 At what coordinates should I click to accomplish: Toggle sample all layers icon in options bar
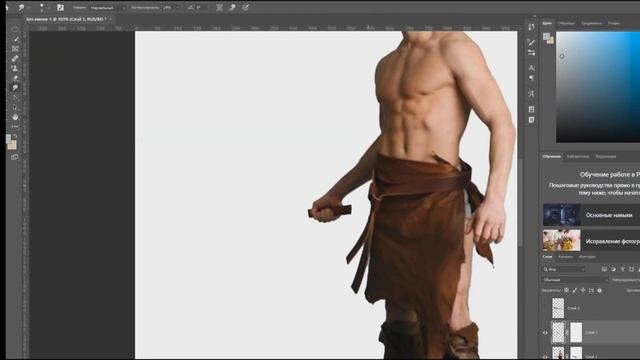219,7
